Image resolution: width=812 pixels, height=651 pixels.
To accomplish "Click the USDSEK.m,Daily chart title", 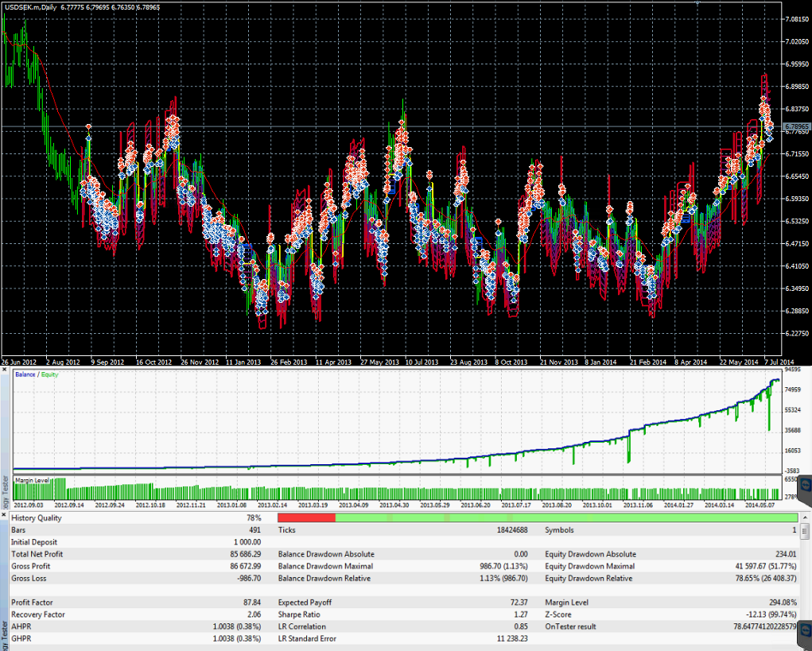I will [x=32, y=6].
